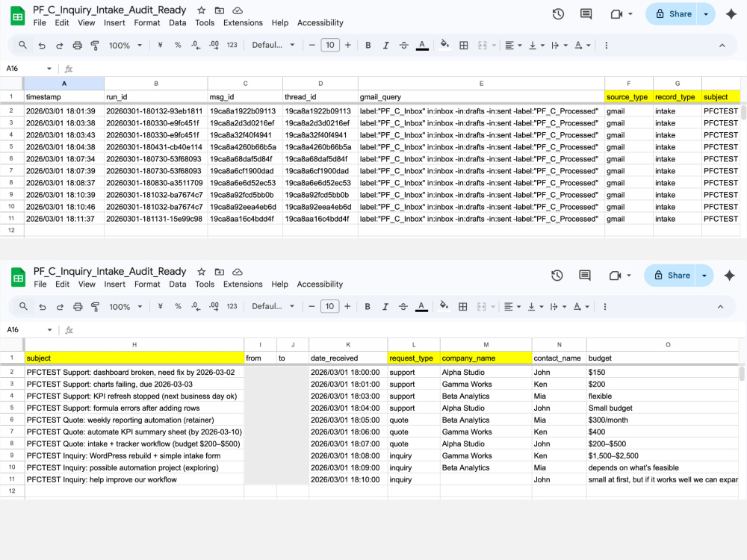Viewport: 747px width, 560px height.
Task: Open text color picker in top toolbar
Action: [422, 46]
